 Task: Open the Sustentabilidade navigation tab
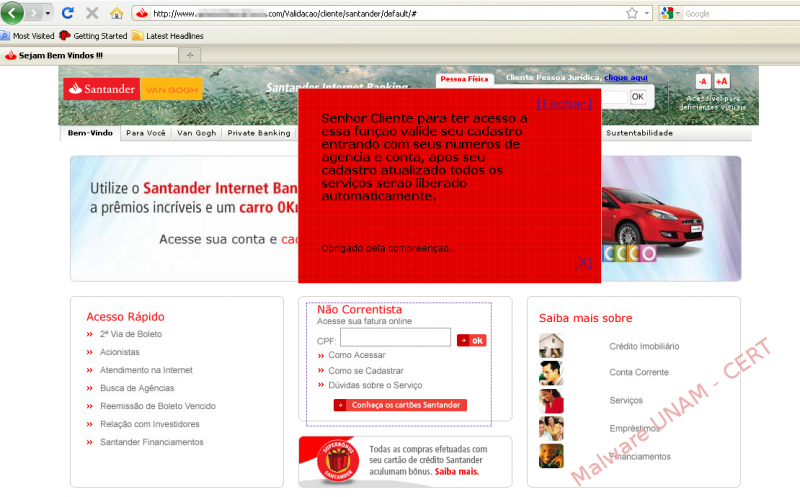[639, 133]
